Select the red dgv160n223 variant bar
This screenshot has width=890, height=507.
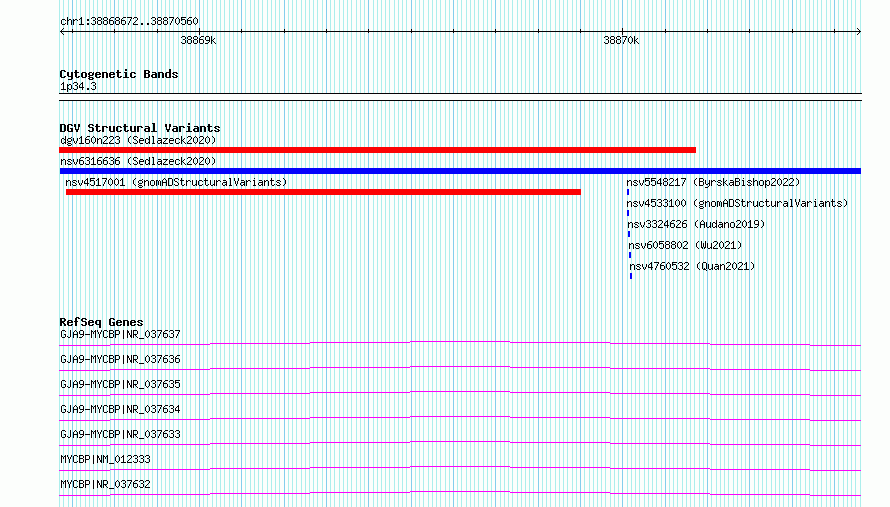(377, 150)
